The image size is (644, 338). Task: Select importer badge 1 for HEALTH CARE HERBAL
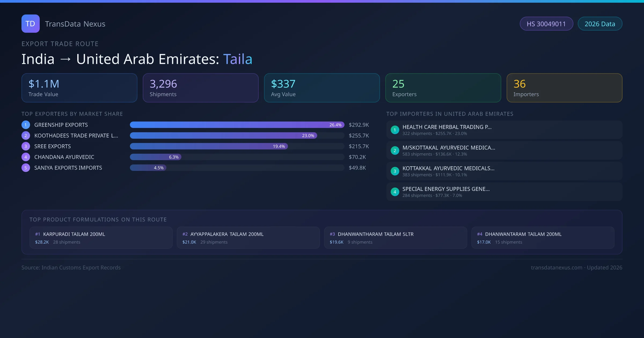tap(395, 130)
